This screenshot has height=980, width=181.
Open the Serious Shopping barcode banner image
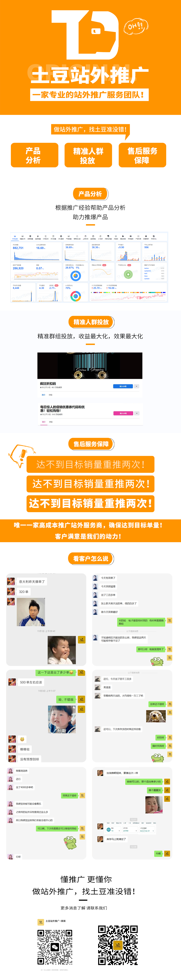(90, 366)
